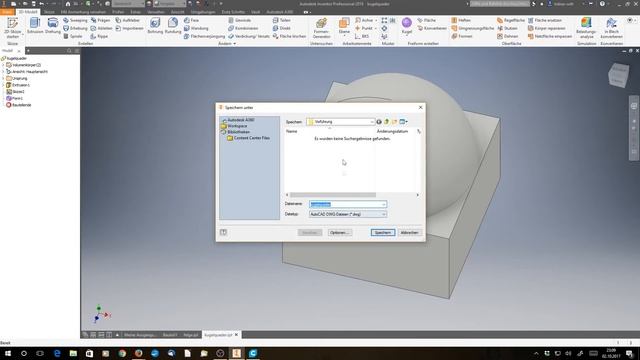Open File Explorer from the taskbar
The width and height of the screenshot is (640, 360).
tap(73, 353)
